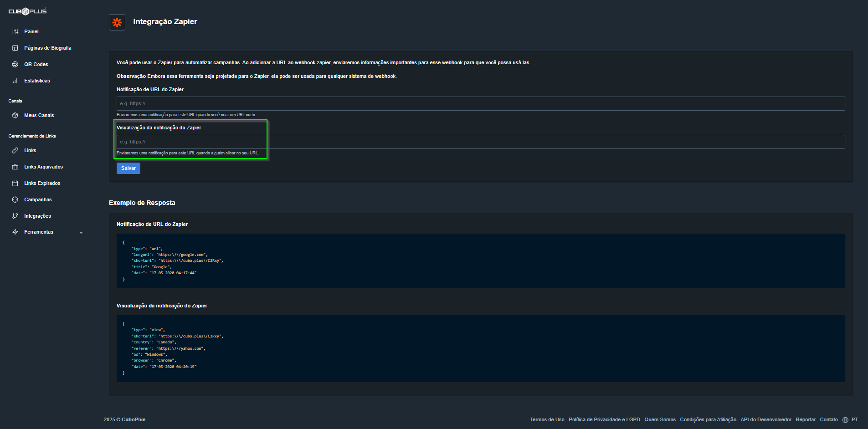
Task: Focus the Notificação de URL do Zapier field
Action: (481, 103)
